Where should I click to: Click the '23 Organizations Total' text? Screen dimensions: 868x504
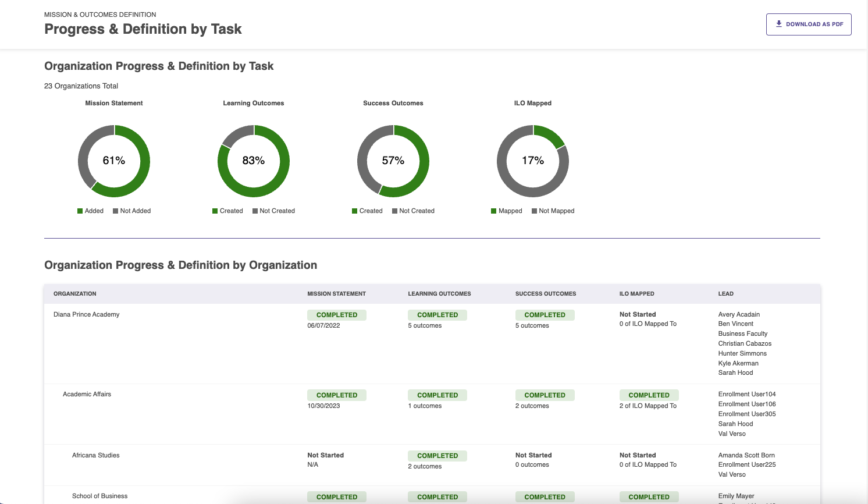pyautogui.click(x=81, y=86)
